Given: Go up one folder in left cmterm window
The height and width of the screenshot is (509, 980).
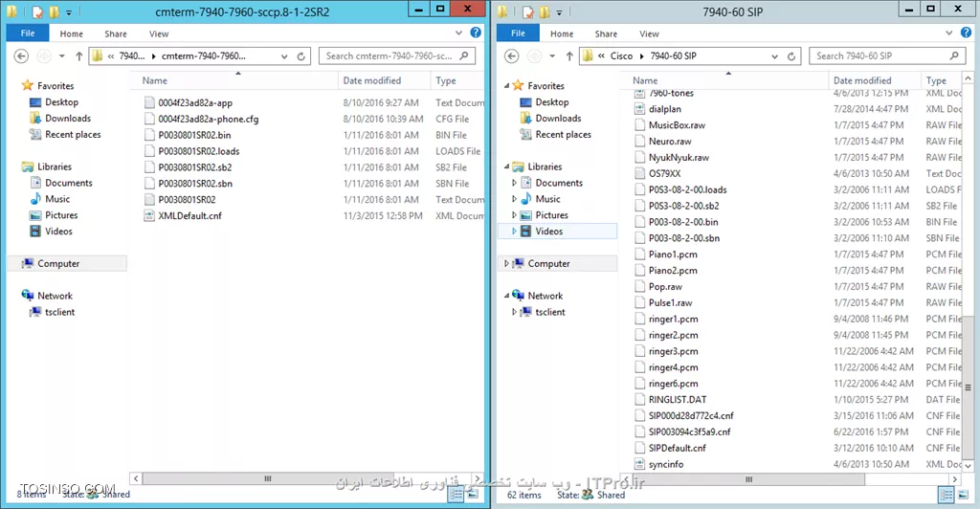Looking at the screenshot, I should [78, 56].
